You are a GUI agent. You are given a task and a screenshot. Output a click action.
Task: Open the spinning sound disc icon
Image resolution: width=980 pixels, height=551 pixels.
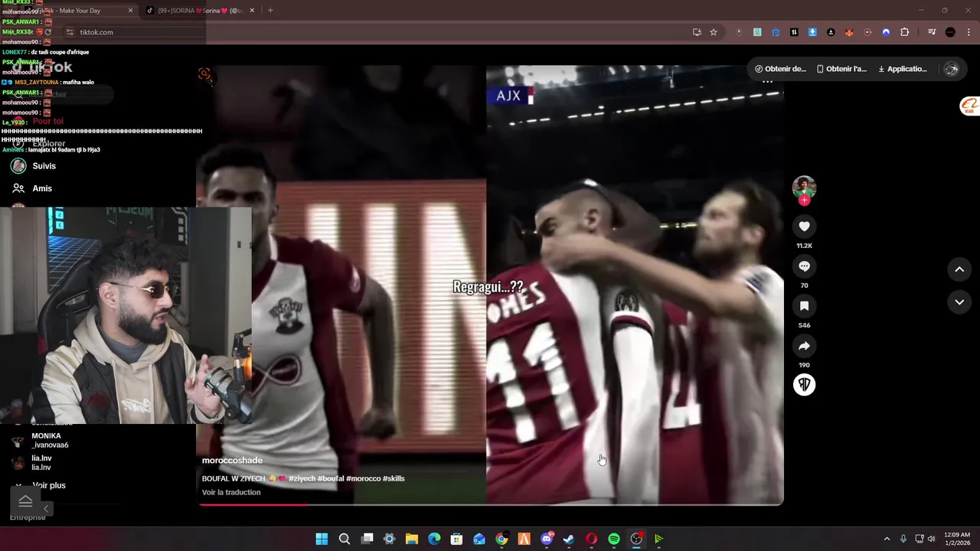(x=804, y=384)
